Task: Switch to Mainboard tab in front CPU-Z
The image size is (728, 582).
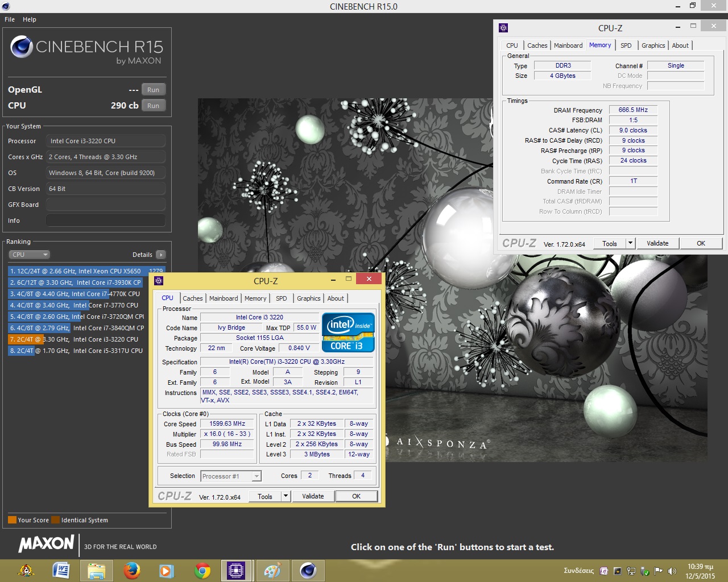Action: [224, 298]
